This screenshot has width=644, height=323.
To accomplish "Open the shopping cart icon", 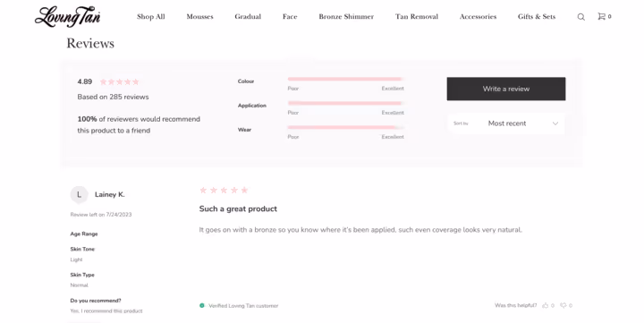I will pos(601,16).
